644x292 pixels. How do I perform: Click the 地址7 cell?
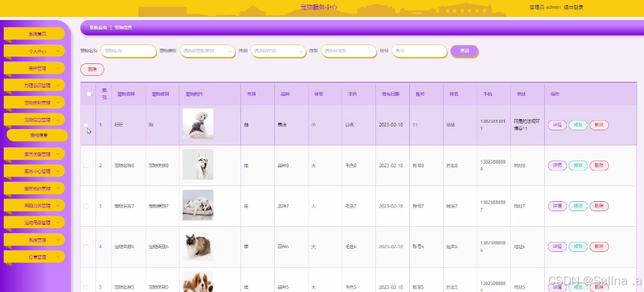(x=520, y=206)
